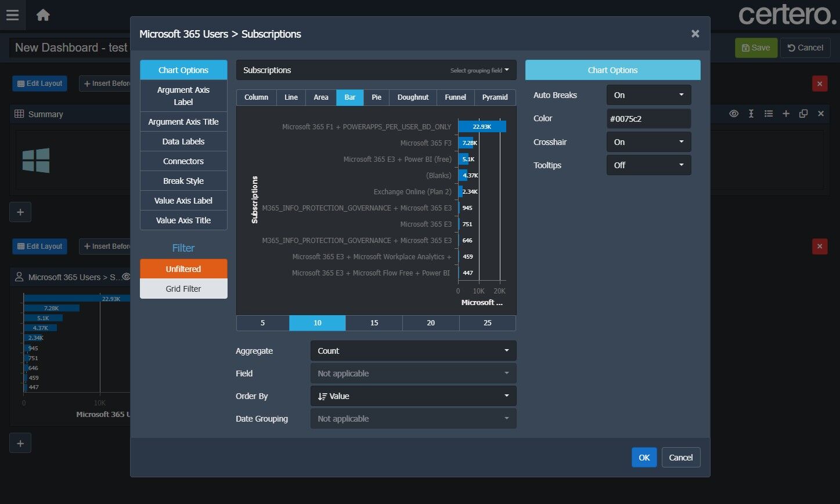Remove the Summary widget using its header X
This screenshot has height=504, width=840.
coord(821,114)
